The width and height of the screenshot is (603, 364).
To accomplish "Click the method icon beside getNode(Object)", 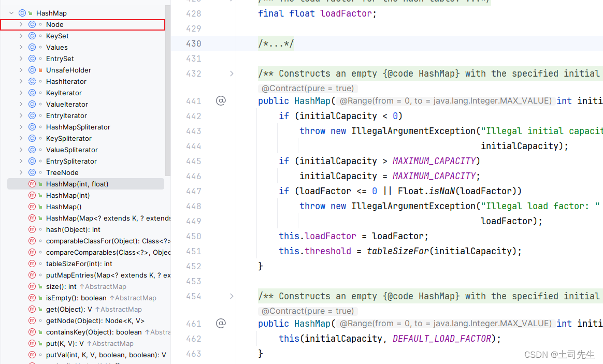I will (32, 321).
